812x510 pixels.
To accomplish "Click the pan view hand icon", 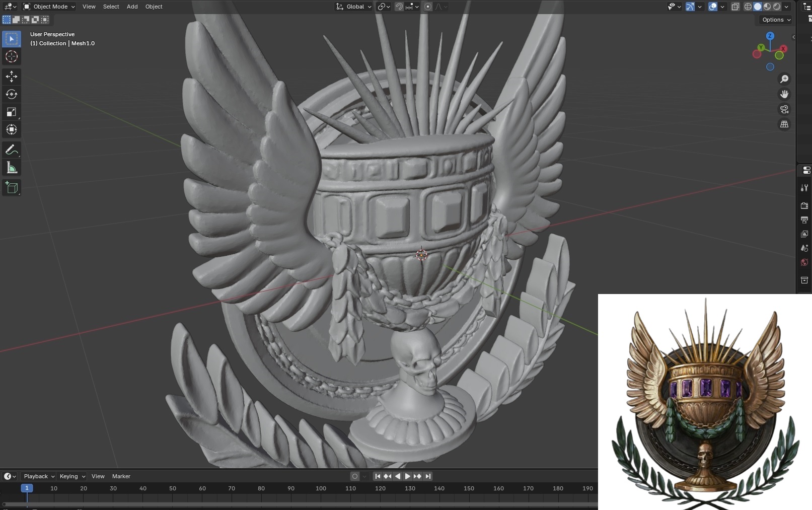I will tap(784, 94).
